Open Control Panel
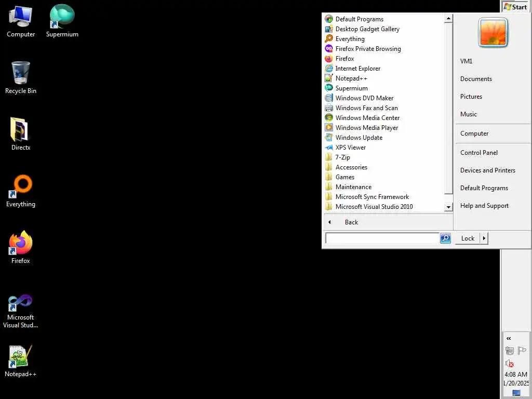 tap(478, 153)
